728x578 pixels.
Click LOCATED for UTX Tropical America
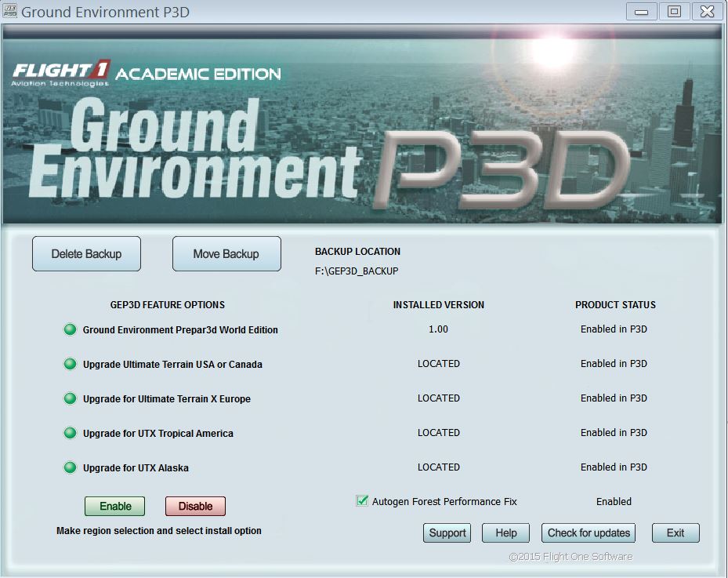click(x=439, y=433)
